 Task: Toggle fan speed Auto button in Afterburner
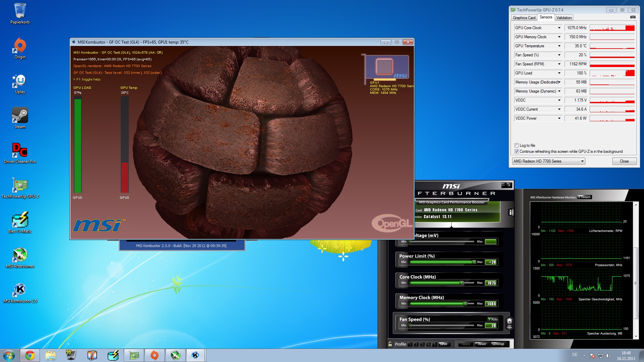coord(493,319)
